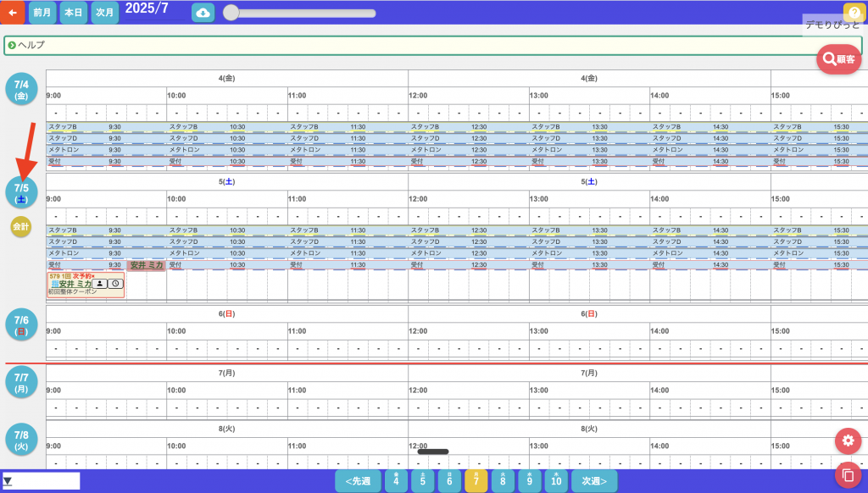Switch to day 4 in bottom bar
Image resolution: width=868 pixels, height=493 pixels.
pos(396,480)
